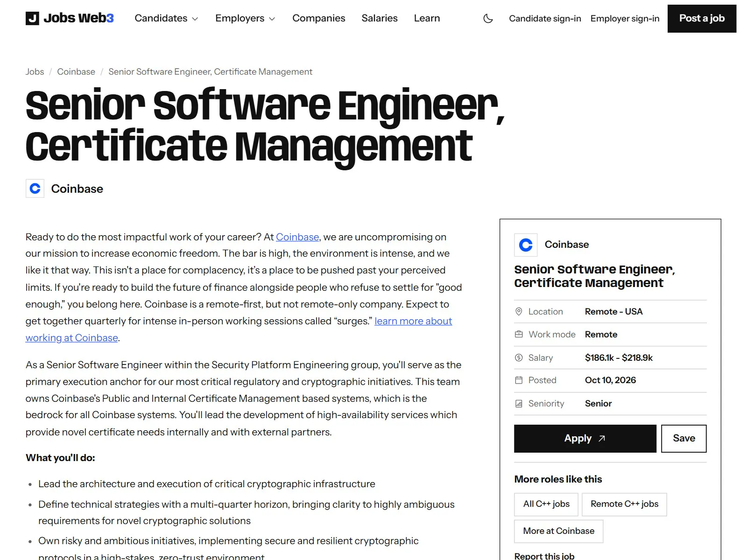Viewport: 747px width, 560px height.
Task: Open Coinbase company name under the heading
Action: pos(77,189)
